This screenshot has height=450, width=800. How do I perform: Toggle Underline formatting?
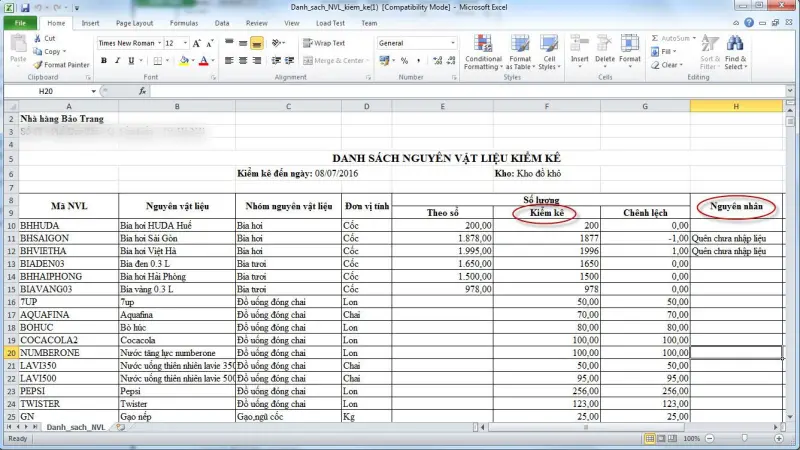(x=131, y=61)
